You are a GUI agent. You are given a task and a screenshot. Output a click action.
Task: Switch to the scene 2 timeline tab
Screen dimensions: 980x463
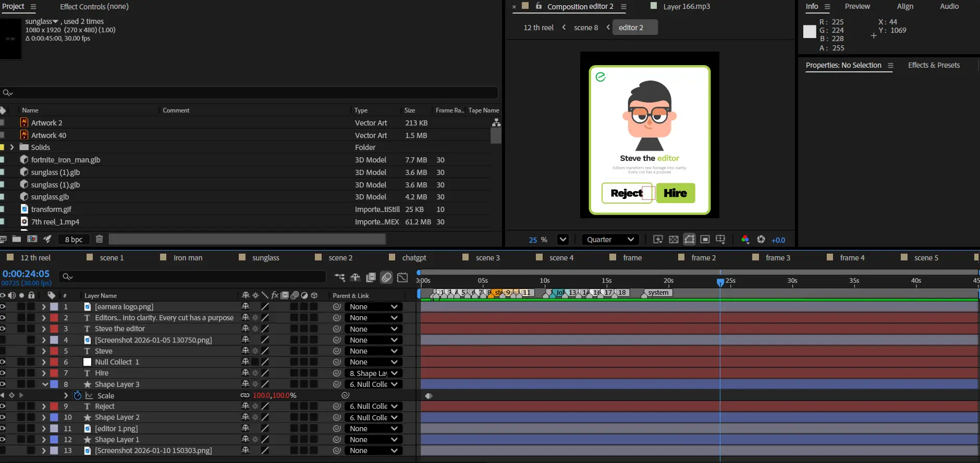tap(340, 258)
